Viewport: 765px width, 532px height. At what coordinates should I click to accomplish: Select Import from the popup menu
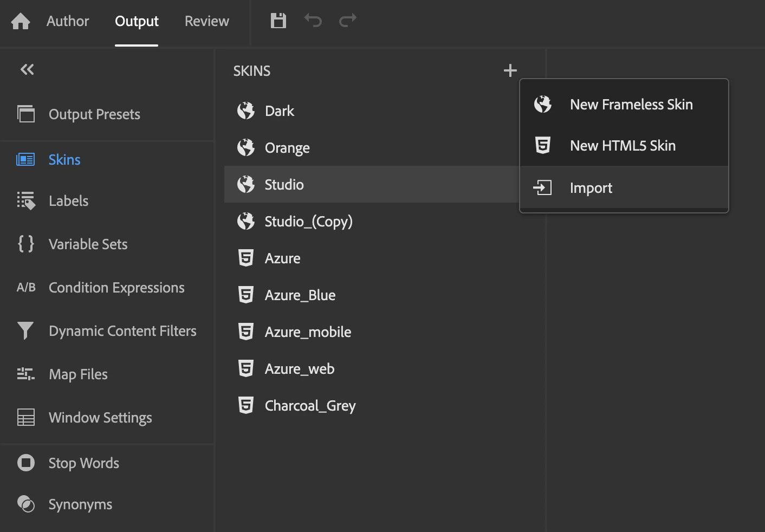click(x=591, y=188)
